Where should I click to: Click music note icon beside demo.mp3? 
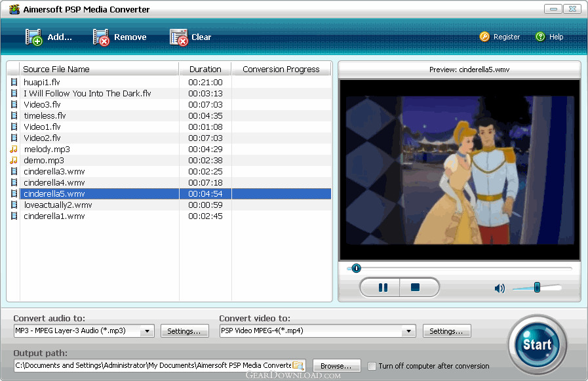pyautogui.click(x=14, y=161)
